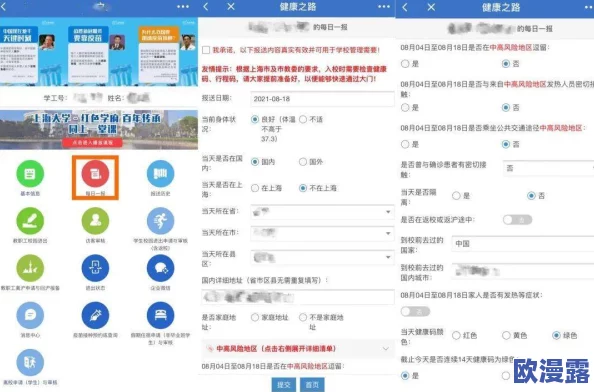Select 否 for contact with fever persons question
Screen dimensions: 594x392
point(506,108)
